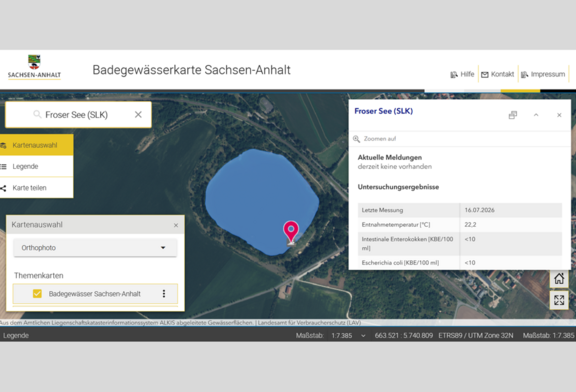The height and width of the screenshot is (392, 576).
Task: Uncheck the Badegewässer Sachsen-Anhalt layer checkbox
Action: tap(37, 294)
